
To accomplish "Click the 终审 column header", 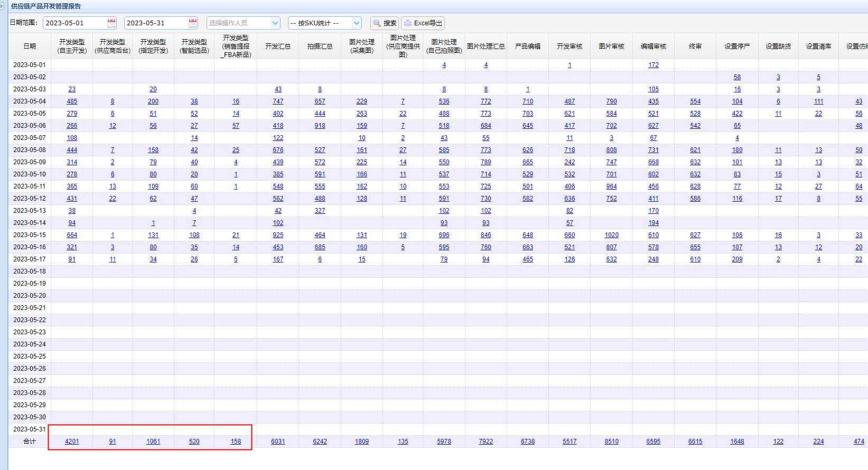I will tap(695, 46).
